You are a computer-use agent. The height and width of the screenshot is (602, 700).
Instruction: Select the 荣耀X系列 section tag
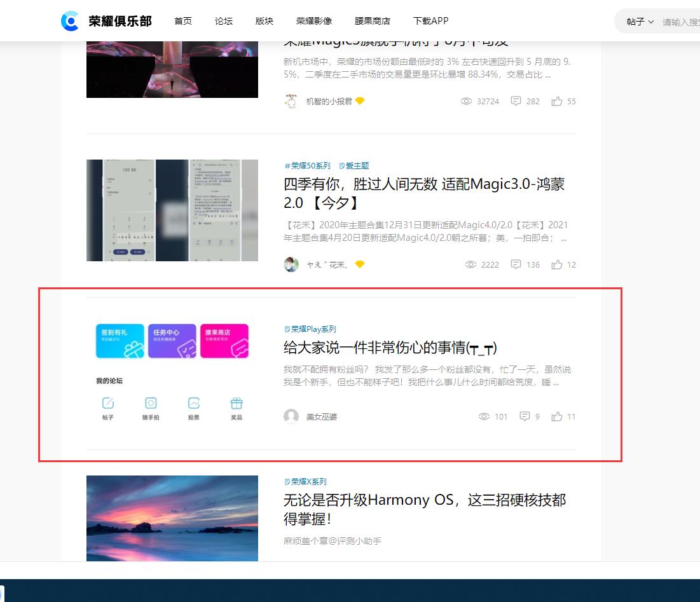(305, 481)
